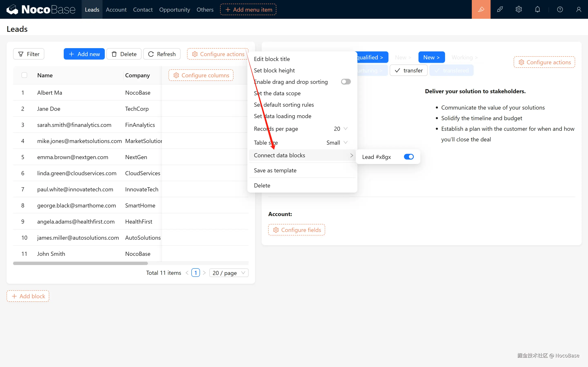Open the Table size dropdown
The image size is (588, 367).
[x=337, y=142]
